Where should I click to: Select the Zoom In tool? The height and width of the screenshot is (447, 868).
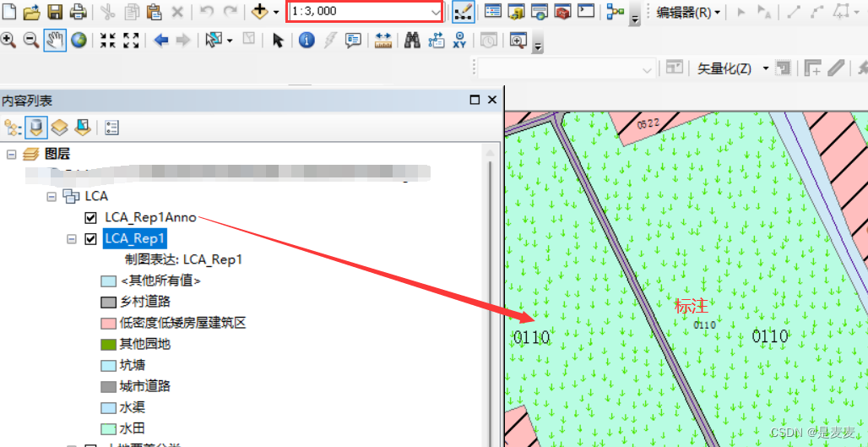point(8,40)
